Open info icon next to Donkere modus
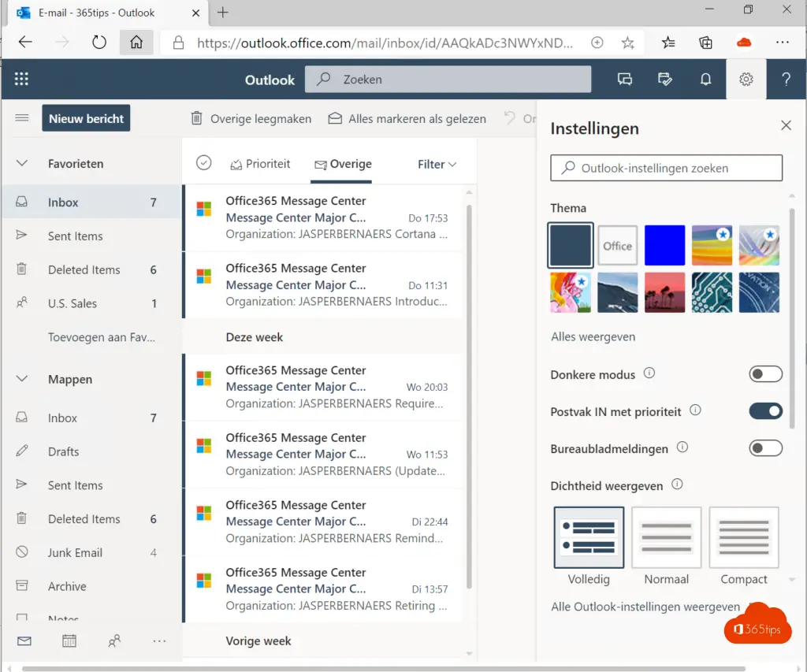807x672 pixels. pos(649,373)
